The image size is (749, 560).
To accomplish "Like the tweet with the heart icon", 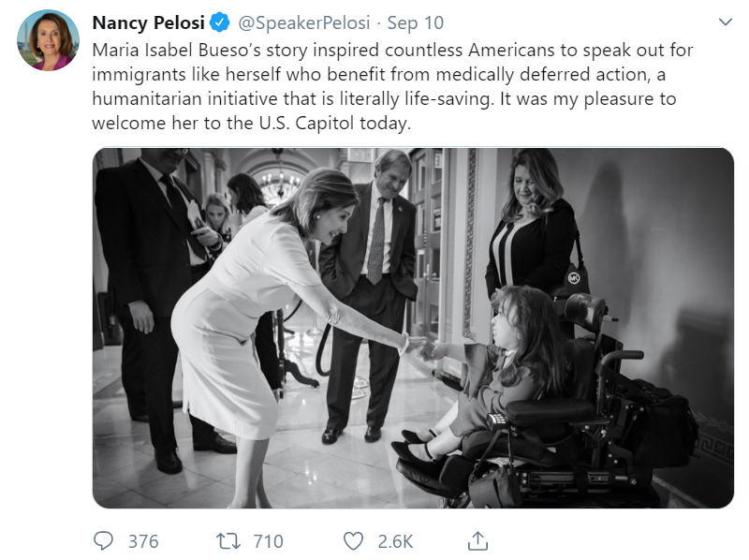I will pos(353,540).
